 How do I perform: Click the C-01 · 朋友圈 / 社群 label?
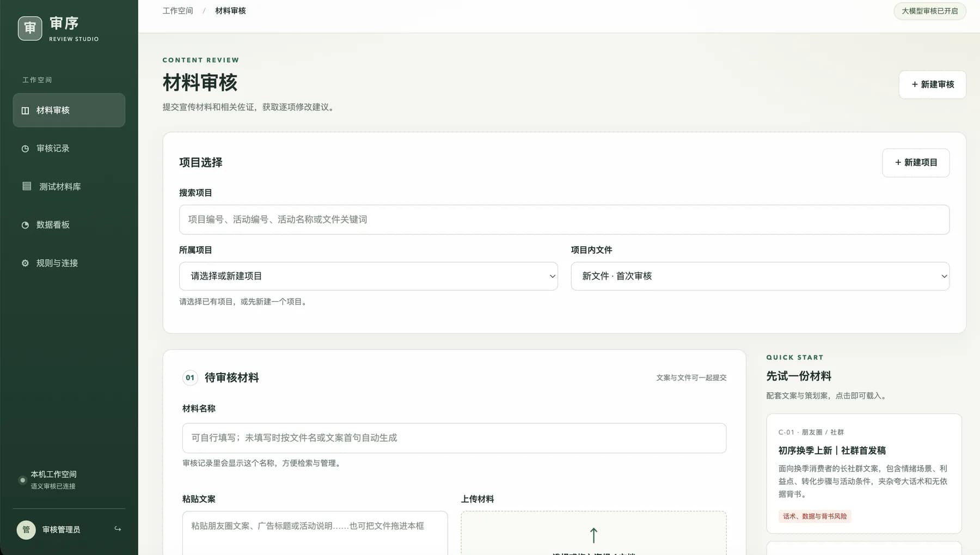811,432
